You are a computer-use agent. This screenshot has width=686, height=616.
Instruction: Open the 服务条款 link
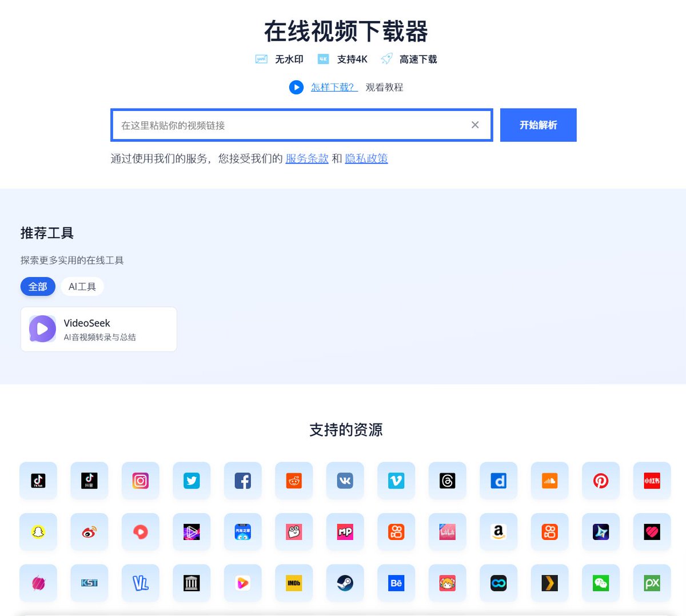point(307,158)
